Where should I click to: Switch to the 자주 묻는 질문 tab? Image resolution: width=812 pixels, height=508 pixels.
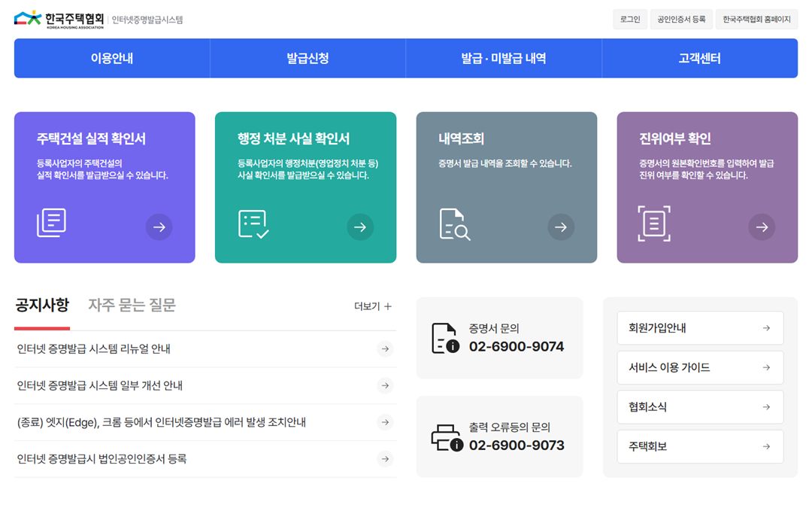(132, 305)
